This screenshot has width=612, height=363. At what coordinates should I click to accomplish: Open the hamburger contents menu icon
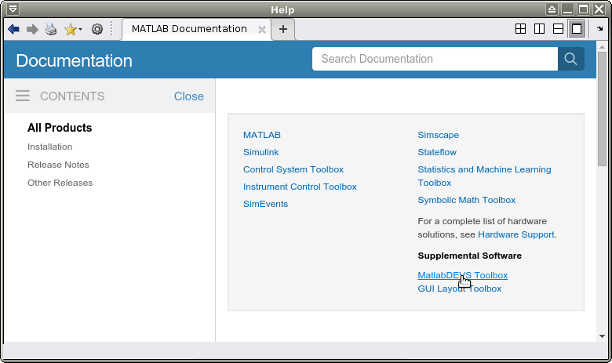23,96
